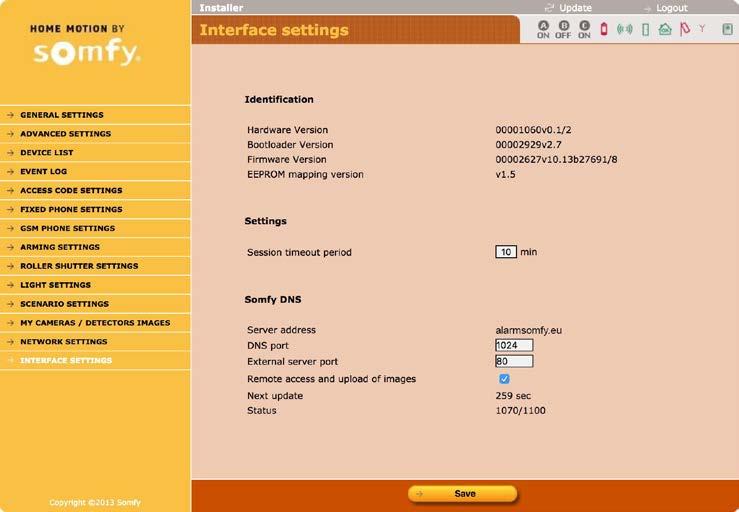Log out via the Logout link
Viewport: 739px width, 512px height.
672,8
